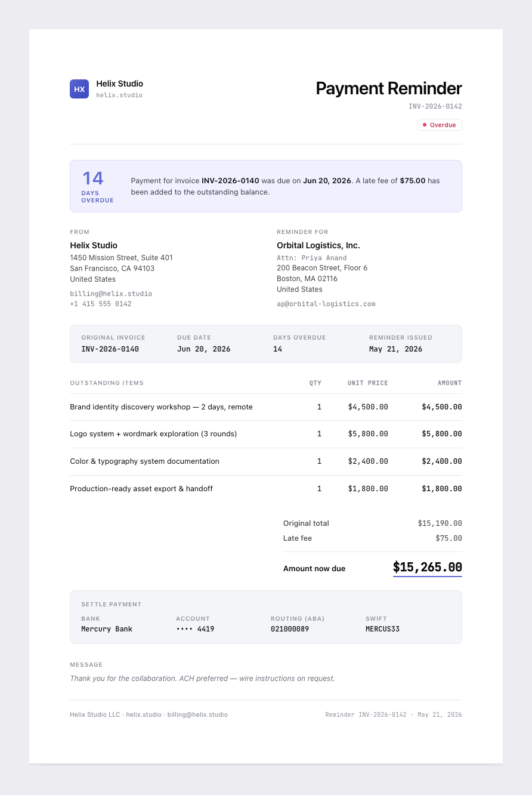Viewport: 532px width, 795px height.
Task: Click the INV-2026-0142 number under the title
Action: click(x=435, y=106)
